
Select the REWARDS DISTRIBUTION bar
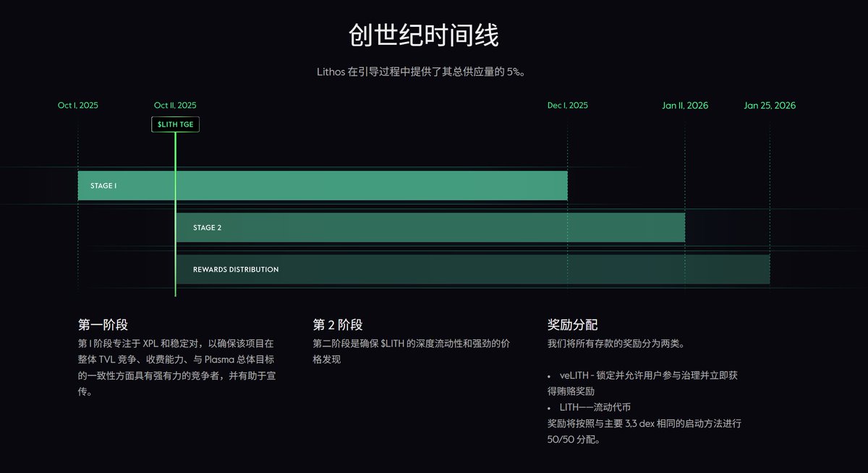pyautogui.click(x=472, y=270)
